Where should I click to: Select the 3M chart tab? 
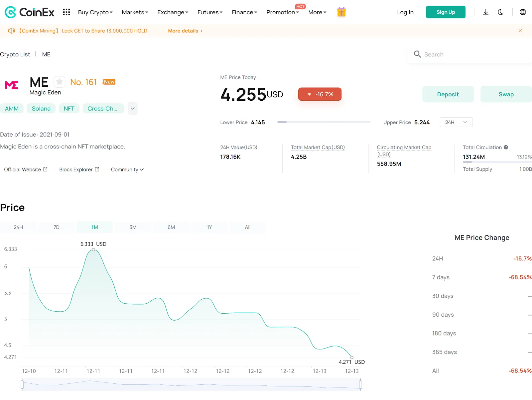(x=133, y=227)
